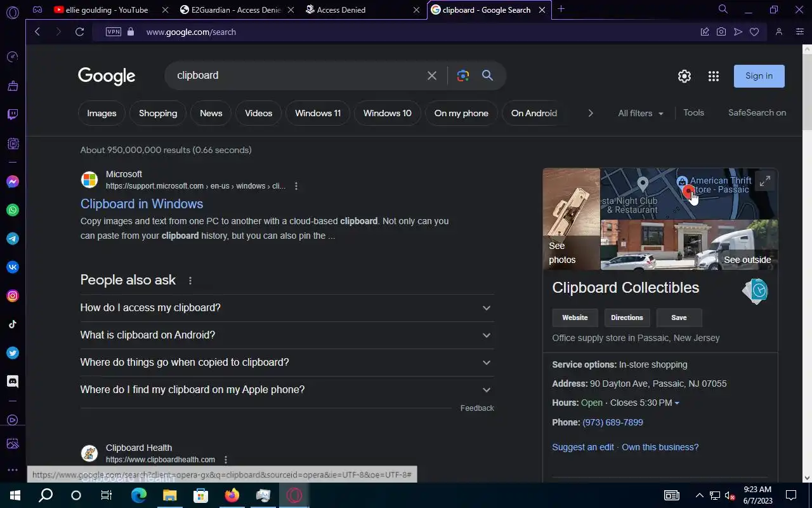Open Clipboard in Windows result
Image resolution: width=812 pixels, height=508 pixels.
coord(141,204)
